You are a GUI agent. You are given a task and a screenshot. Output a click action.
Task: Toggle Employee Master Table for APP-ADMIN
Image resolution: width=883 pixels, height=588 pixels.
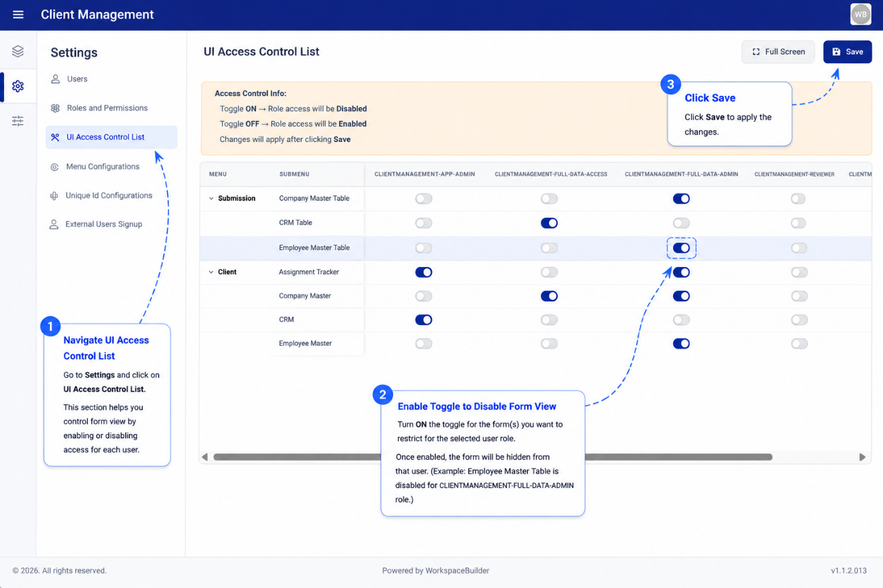pos(423,248)
